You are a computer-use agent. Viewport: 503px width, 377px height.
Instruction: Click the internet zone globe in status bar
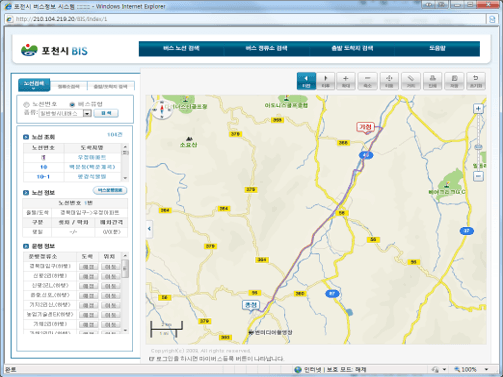click(298, 369)
